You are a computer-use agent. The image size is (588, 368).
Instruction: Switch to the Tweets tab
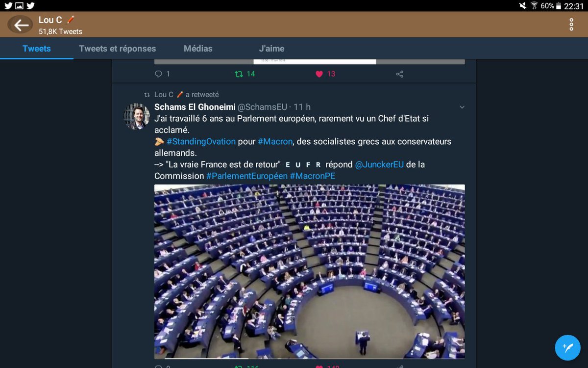click(37, 49)
